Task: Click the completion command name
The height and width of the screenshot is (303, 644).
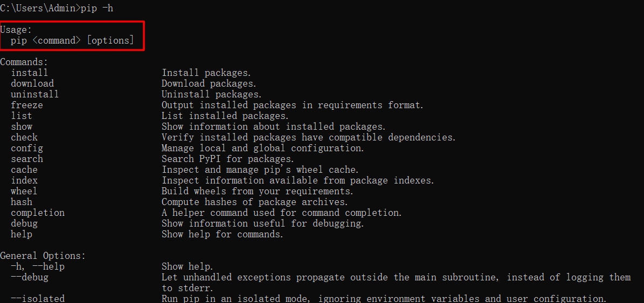Action: [x=37, y=213]
